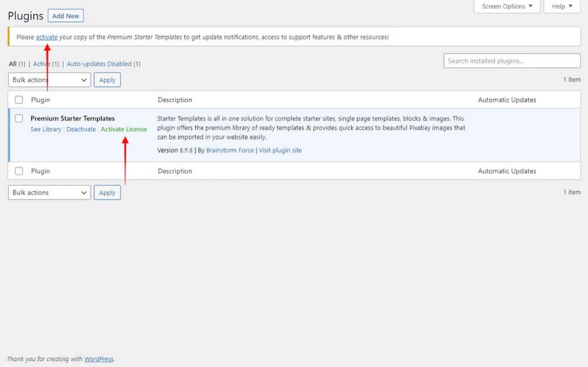The width and height of the screenshot is (588, 367).
Task: Toggle the select-all checkbox in table header
Action: pyautogui.click(x=19, y=100)
